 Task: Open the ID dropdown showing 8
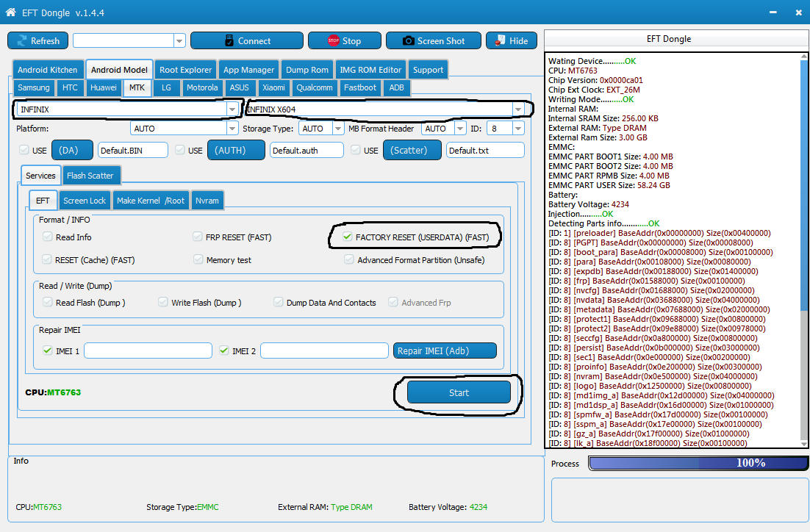(518, 129)
